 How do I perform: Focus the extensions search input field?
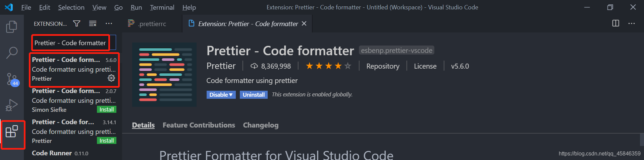pyautogui.click(x=74, y=43)
